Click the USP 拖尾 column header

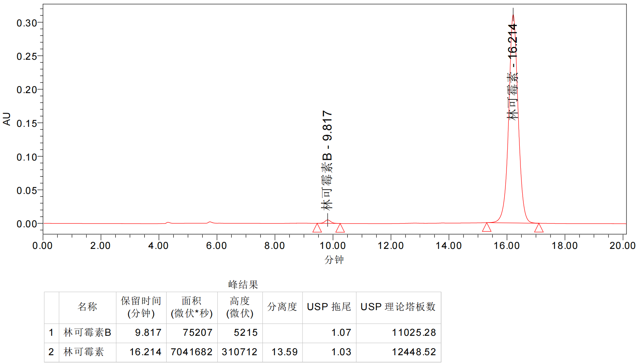329,307
